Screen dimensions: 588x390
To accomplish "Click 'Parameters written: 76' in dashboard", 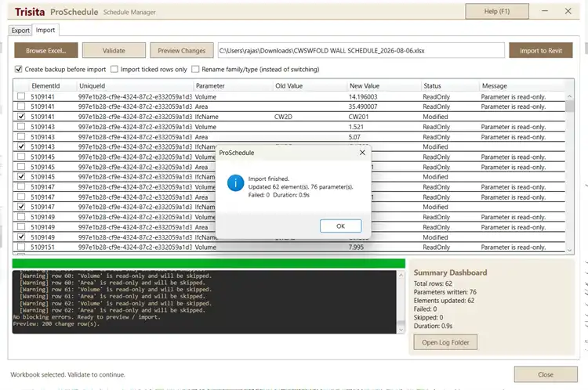I will coord(445,292).
